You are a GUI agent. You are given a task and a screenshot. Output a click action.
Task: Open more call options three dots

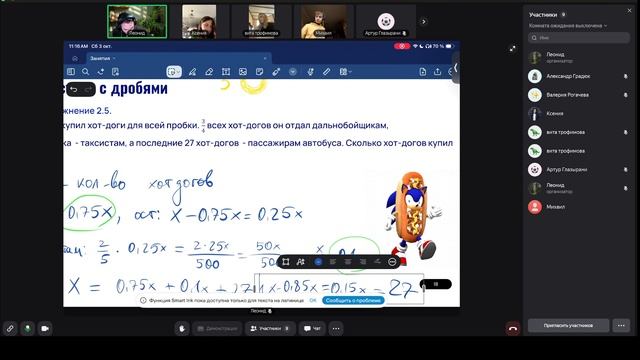336,328
